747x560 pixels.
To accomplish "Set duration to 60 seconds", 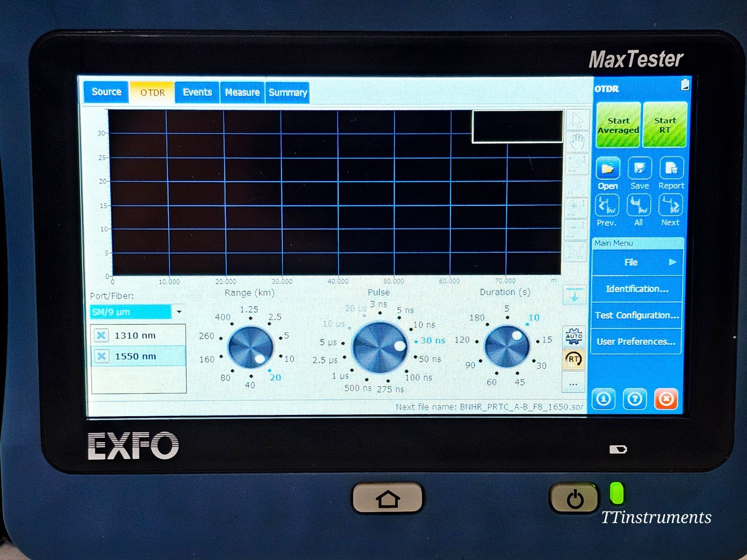I will (x=492, y=382).
